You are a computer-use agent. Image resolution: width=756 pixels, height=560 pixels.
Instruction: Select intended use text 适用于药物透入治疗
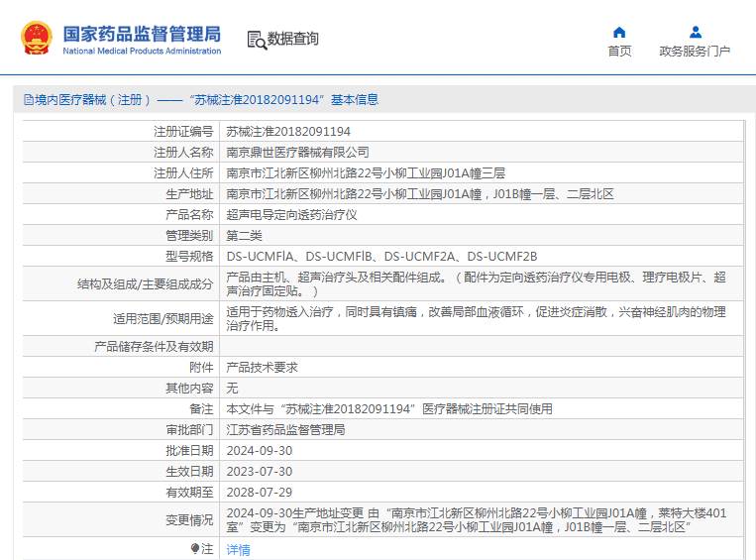coord(476,319)
